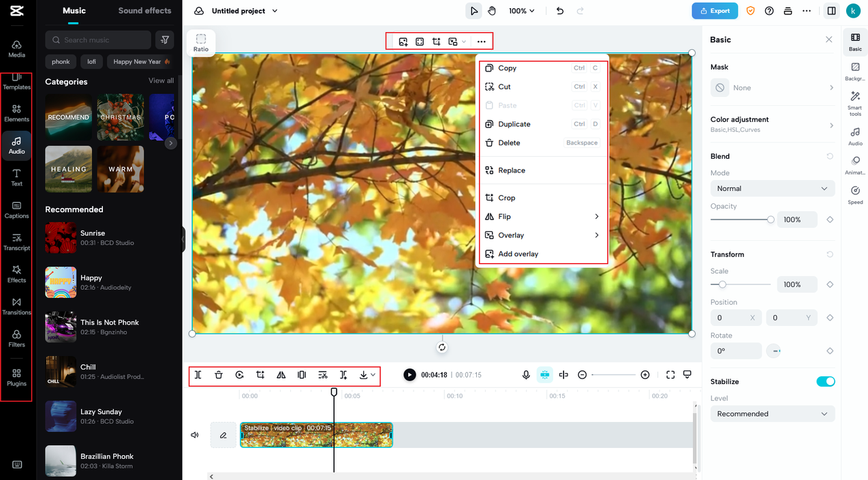This screenshot has height=480, width=868.
Task: Click the three-dot more options above preview
Action: [482, 42]
